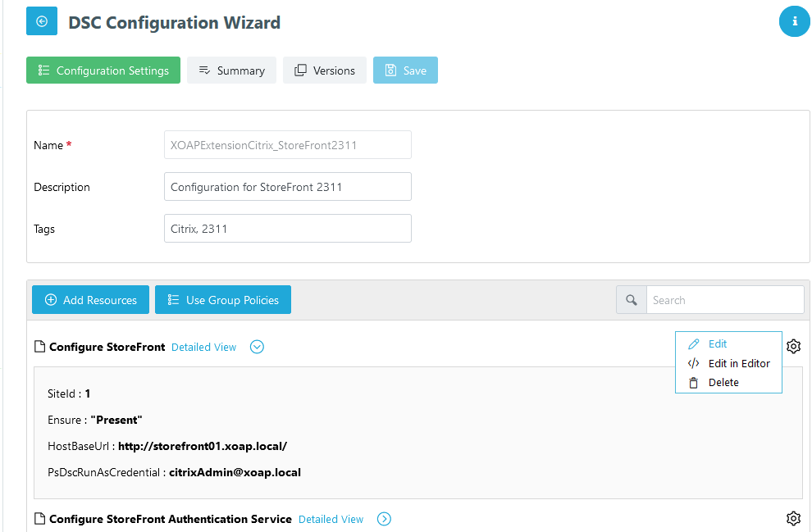Open Detailed View for StoreFront Authentication Service
Viewport: 812px width, 532px height.
coord(331,519)
